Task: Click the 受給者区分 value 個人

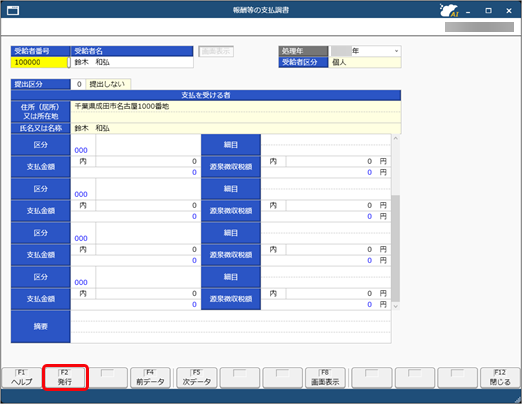Action: [x=365, y=62]
